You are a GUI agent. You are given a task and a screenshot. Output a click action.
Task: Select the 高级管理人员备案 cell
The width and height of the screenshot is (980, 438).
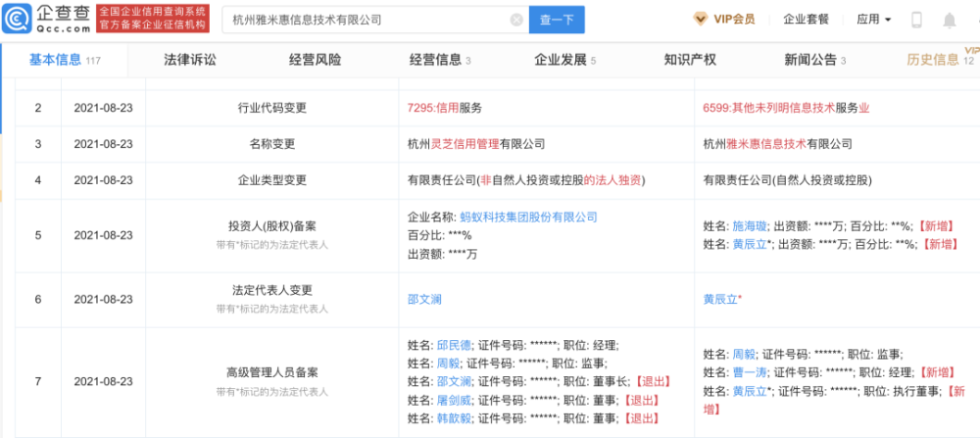coord(271,382)
